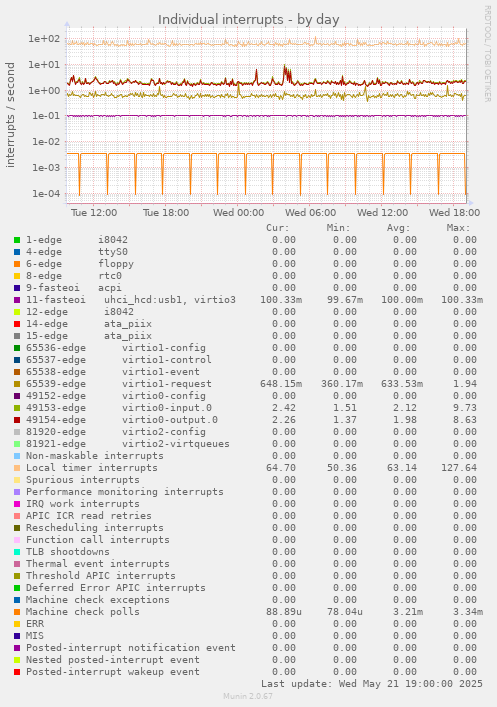Screen dimensions: 497x707
Task: Click the Tue 18:00 time axis label
Action: pyautogui.click(x=166, y=212)
